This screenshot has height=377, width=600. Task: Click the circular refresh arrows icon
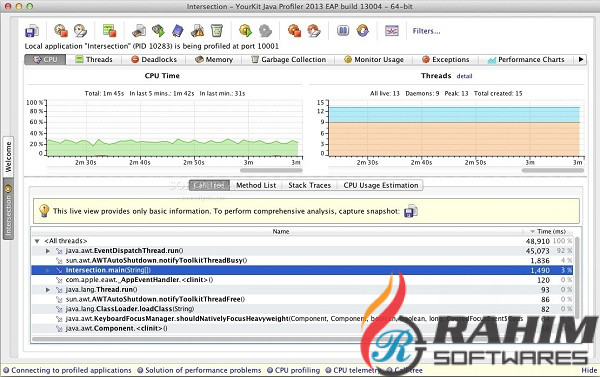click(362, 31)
